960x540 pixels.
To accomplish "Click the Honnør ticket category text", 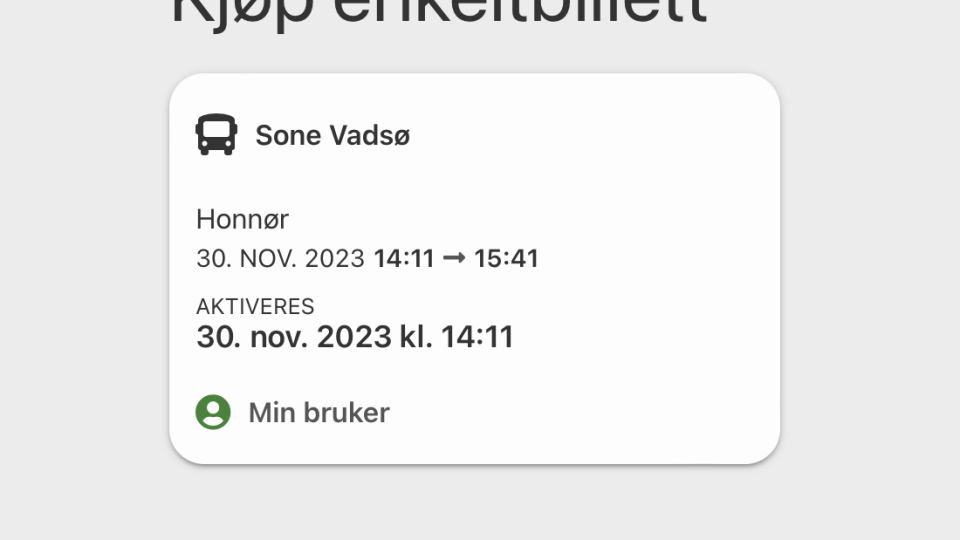I will [x=242, y=219].
